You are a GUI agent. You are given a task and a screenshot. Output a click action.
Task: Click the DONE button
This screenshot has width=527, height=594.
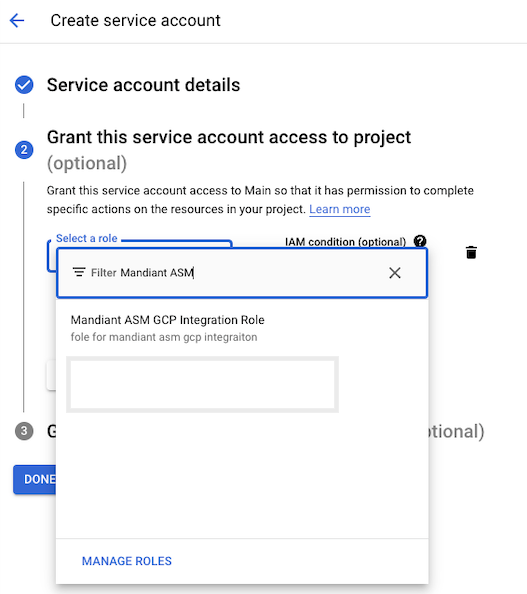(35, 479)
